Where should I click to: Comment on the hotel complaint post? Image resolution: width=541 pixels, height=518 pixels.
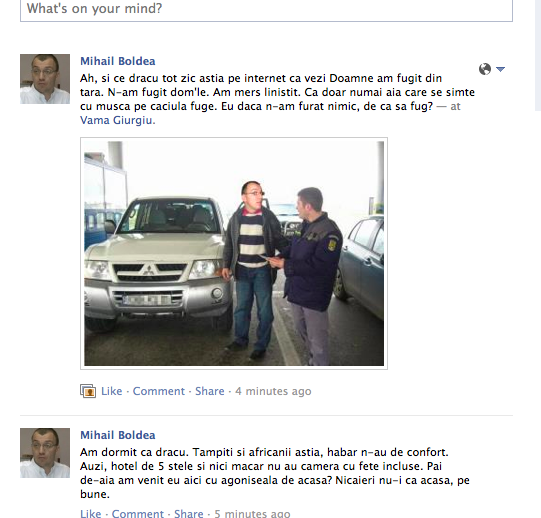[x=138, y=513]
